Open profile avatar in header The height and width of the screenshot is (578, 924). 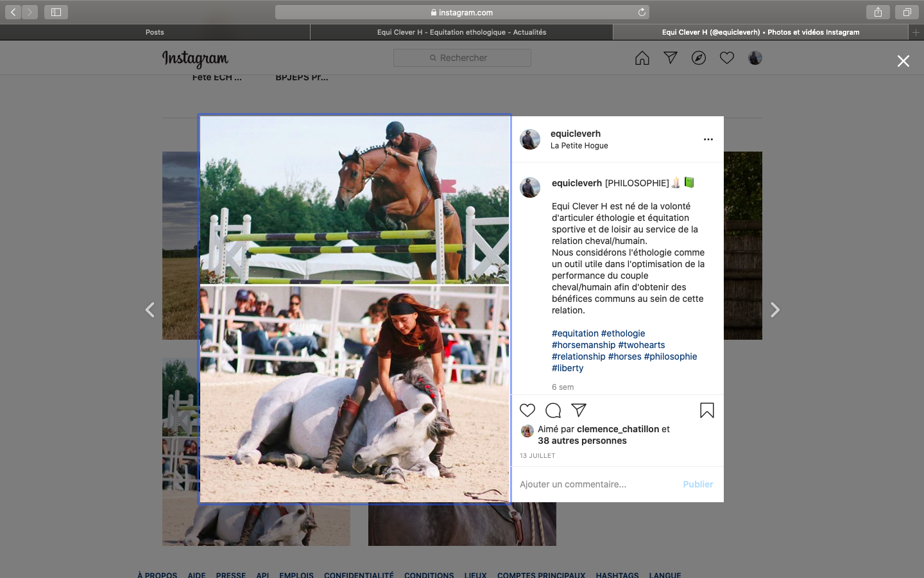click(755, 58)
